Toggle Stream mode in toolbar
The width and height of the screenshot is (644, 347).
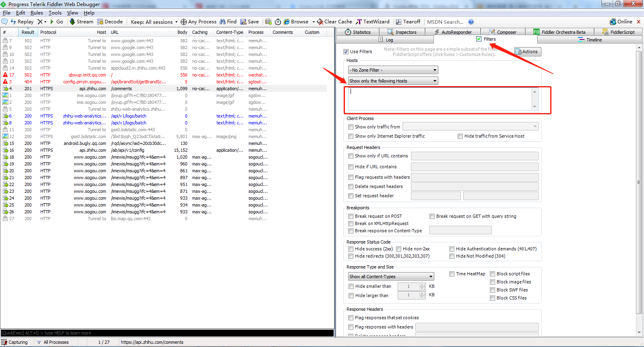81,22
